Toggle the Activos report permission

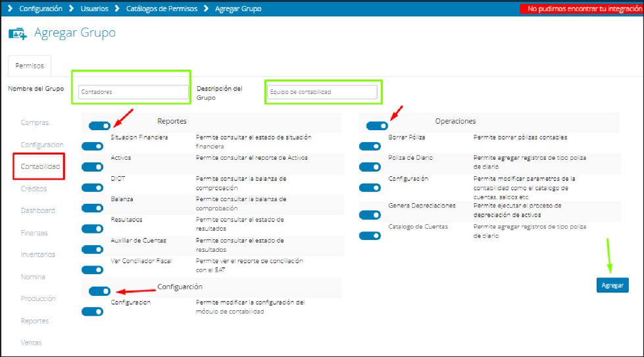(92, 166)
